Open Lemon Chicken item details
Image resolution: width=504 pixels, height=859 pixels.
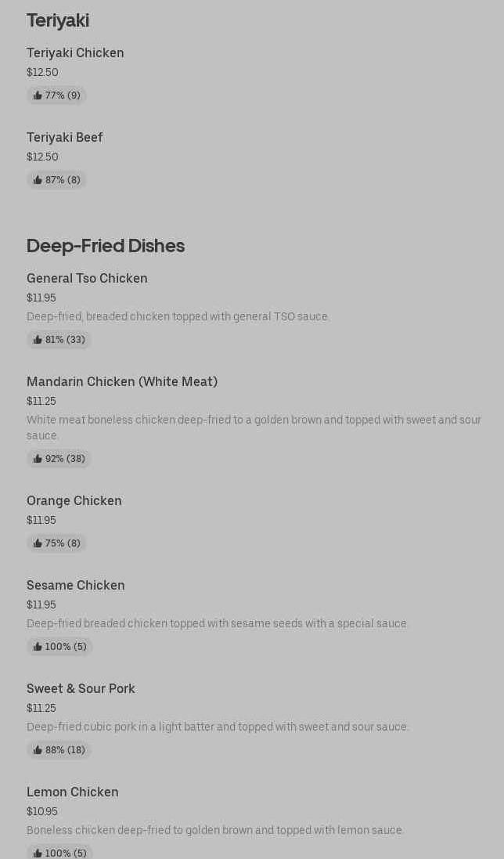click(x=73, y=792)
